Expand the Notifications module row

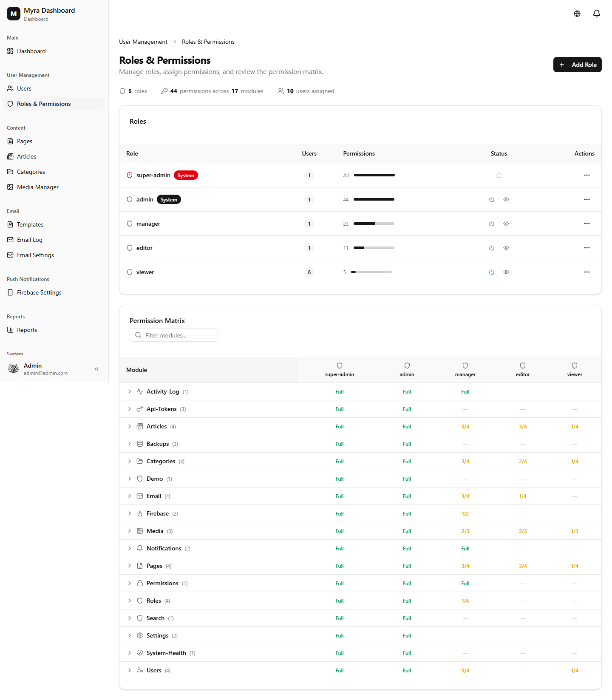click(130, 548)
